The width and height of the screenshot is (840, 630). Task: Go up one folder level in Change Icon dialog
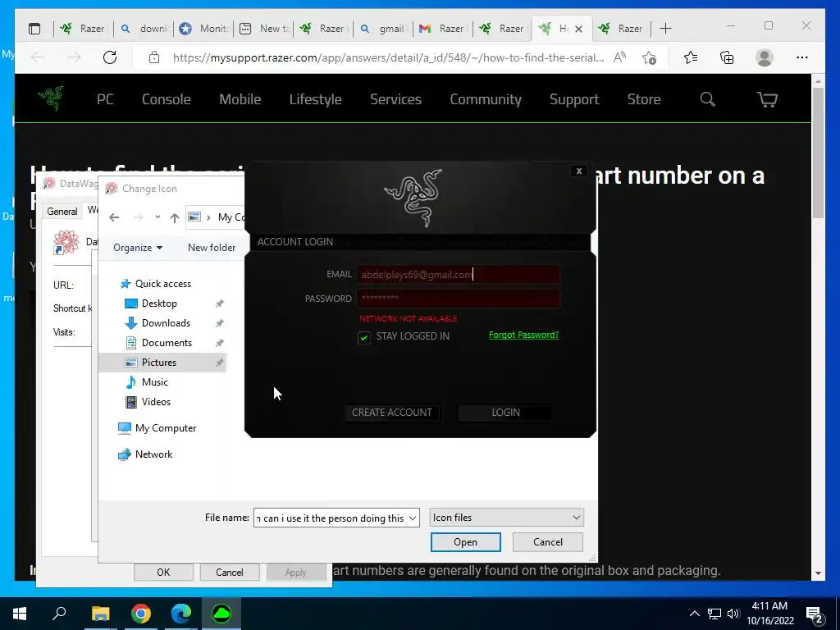174,217
